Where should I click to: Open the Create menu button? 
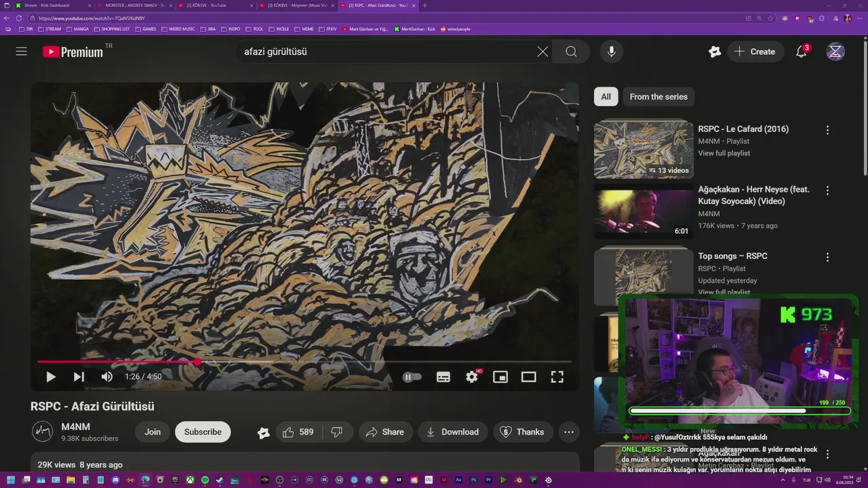pyautogui.click(x=755, y=52)
